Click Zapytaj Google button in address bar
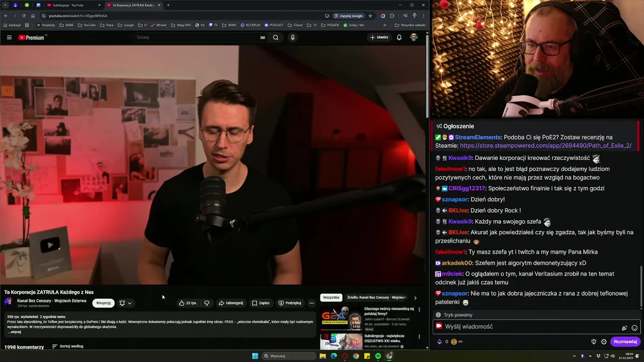 pos(348,16)
